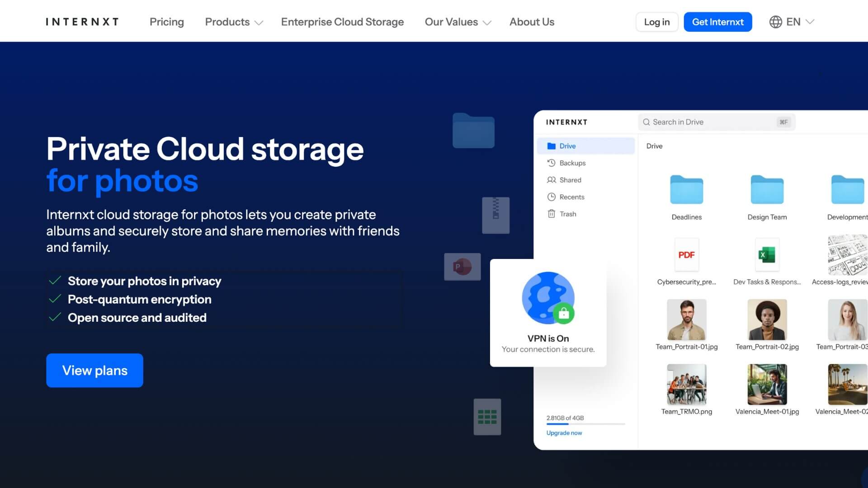Viewport: 868px width, 488px height.
Task: Click the VPN globe lock icon
Action: click(548, 298)
